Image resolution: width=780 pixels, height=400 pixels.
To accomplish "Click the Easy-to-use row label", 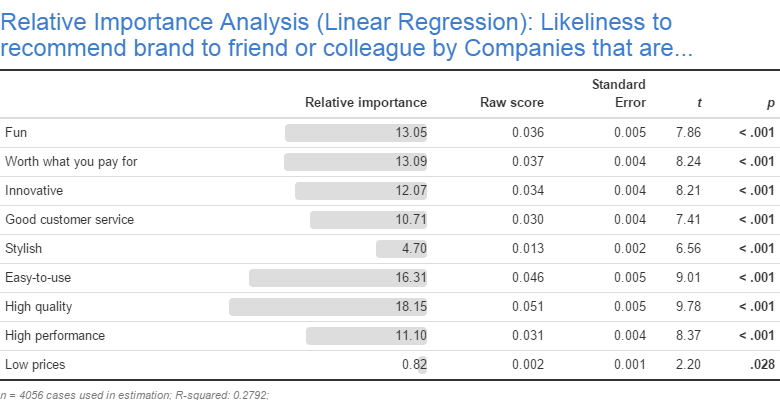I will click(x=38, y=277).
